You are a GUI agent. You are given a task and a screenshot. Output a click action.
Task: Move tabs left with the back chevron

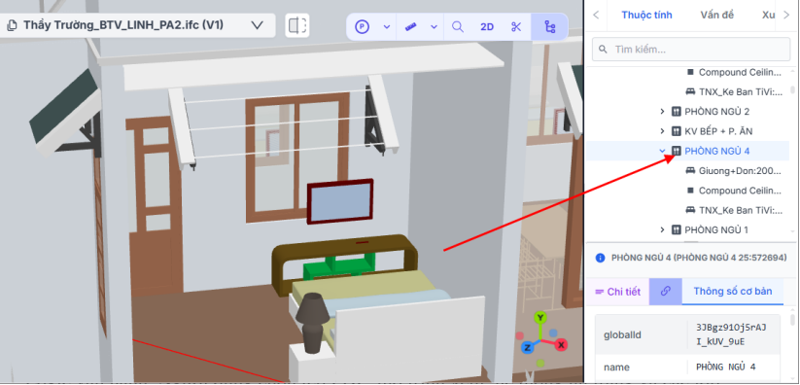point(596,15)
